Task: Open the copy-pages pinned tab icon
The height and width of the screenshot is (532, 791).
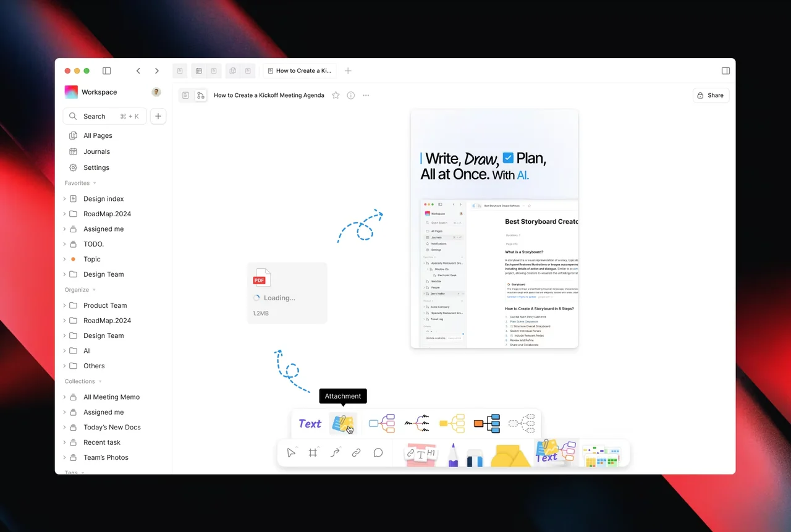Action: [233, 71]
